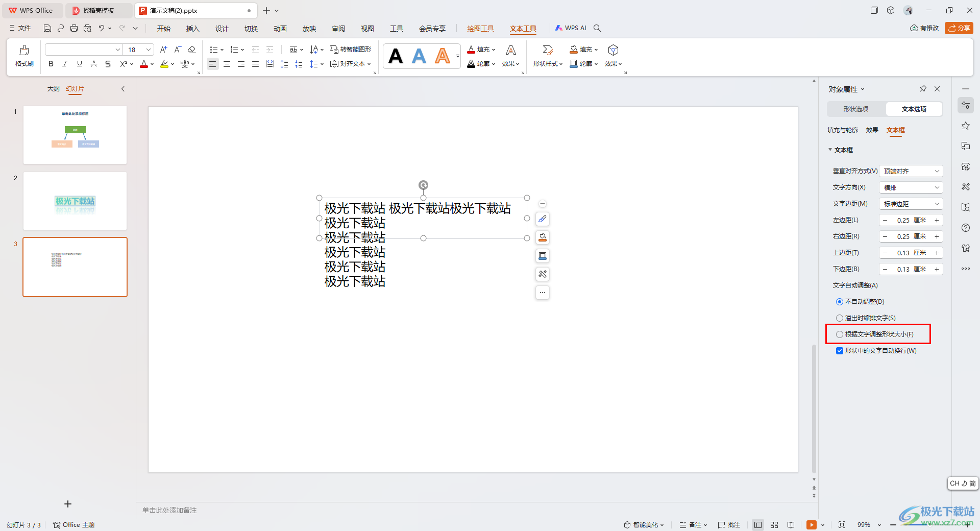
Task: Click the convert to smart graphic button
Action: click(351, 50)
